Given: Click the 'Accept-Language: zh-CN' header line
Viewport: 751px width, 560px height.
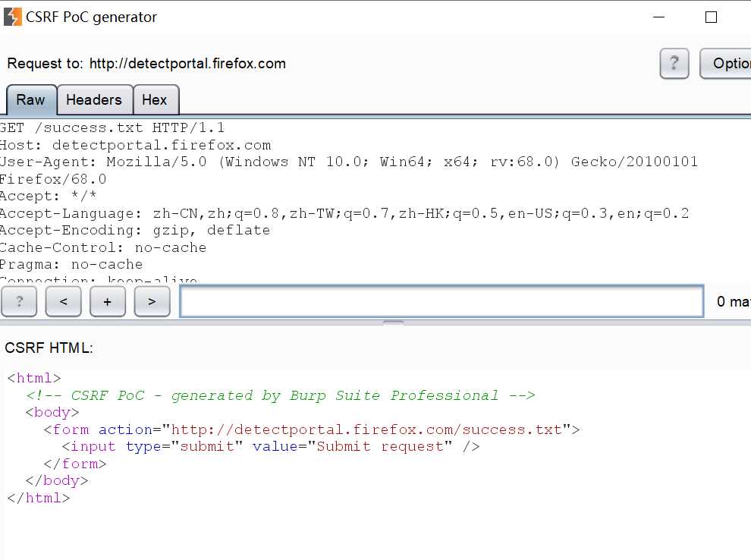Looking at the screenshot, I should (x=344, y=213).
